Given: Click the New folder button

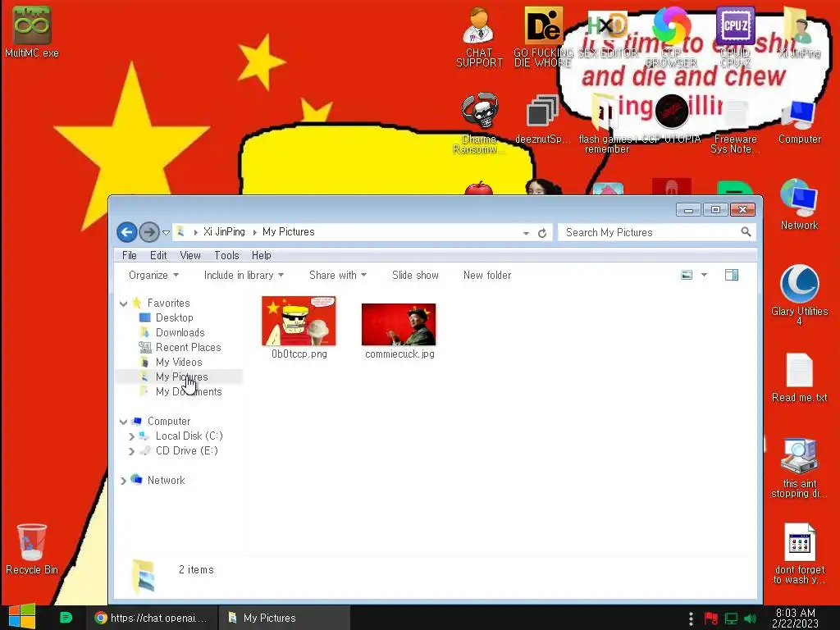Looking at the screenshot, I should 487,275.
